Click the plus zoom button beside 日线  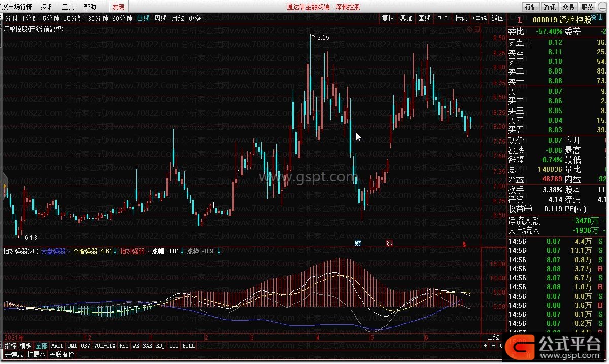tap(485, 346)
